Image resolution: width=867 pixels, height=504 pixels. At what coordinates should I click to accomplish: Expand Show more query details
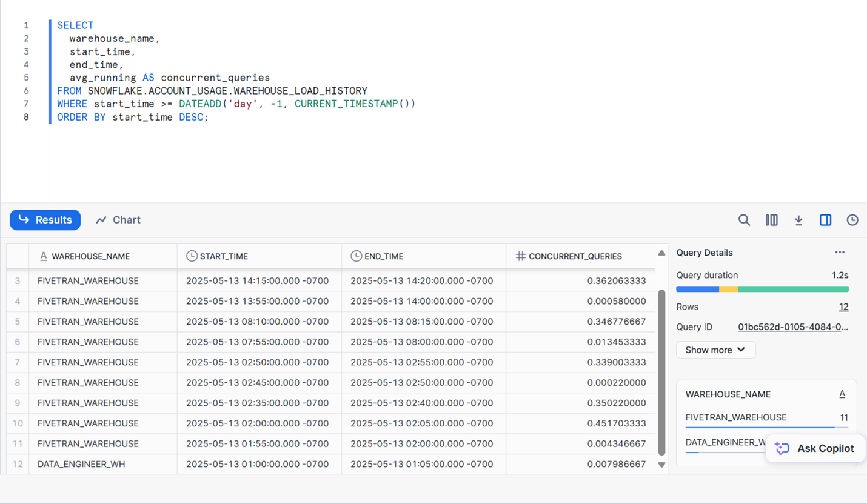tap(715, 350)
